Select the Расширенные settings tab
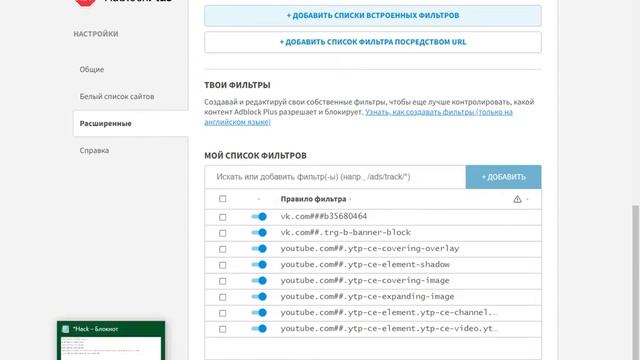 click(131, 123)
